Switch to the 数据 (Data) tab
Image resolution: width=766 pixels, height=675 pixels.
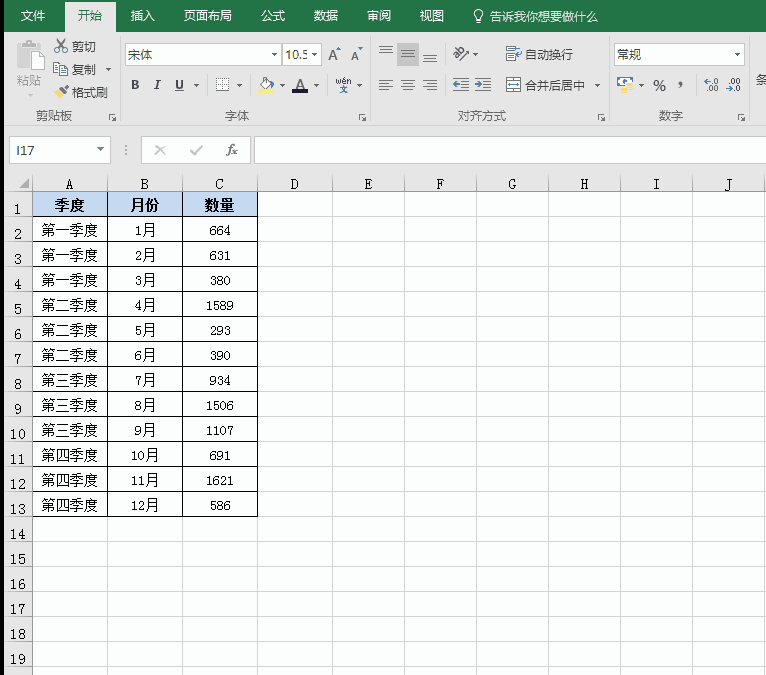coord(326,16)
